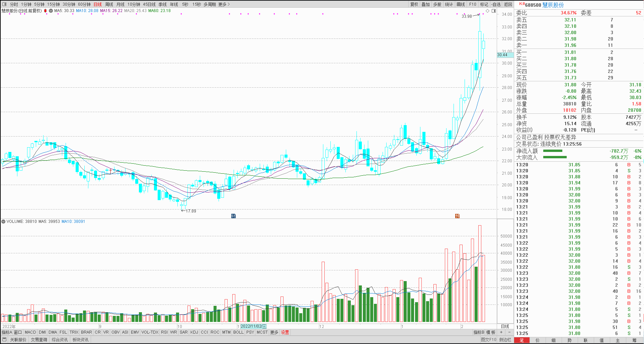The width and height of the screenshot is (644, 344).
Task: Click the minus icon to remove an indicator pane
Action: [509, 332]
